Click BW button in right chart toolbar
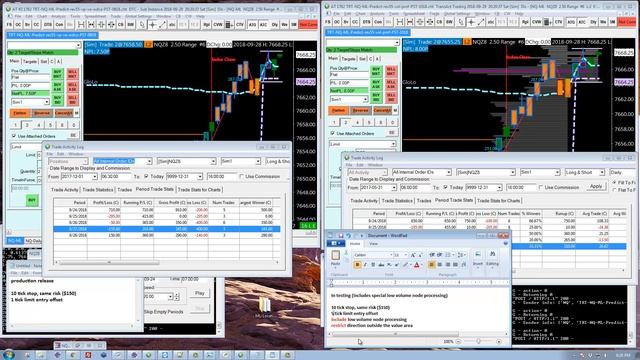 pos(449,22)
